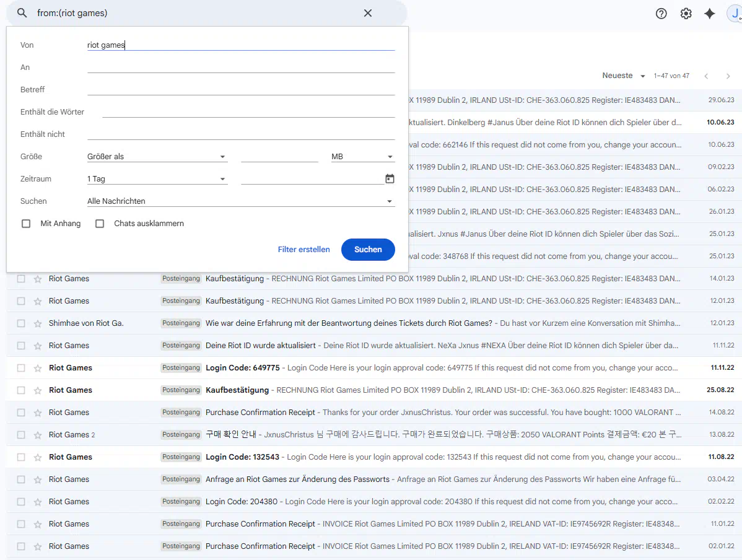742x560 pixels.
Task: Star the Shimhae von Riot Ga. email
Action: point(38,323)
